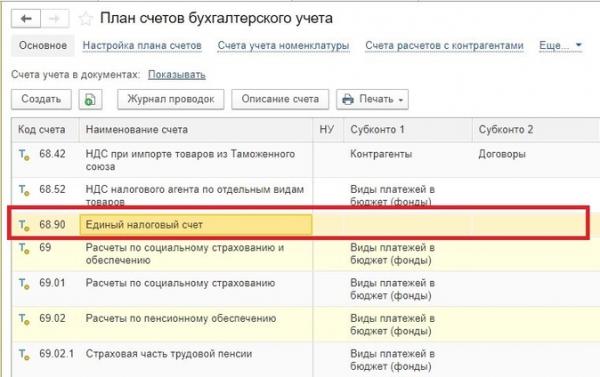
Task: Click the account type icon in row 69.02.1
Action: click(24, 354)
